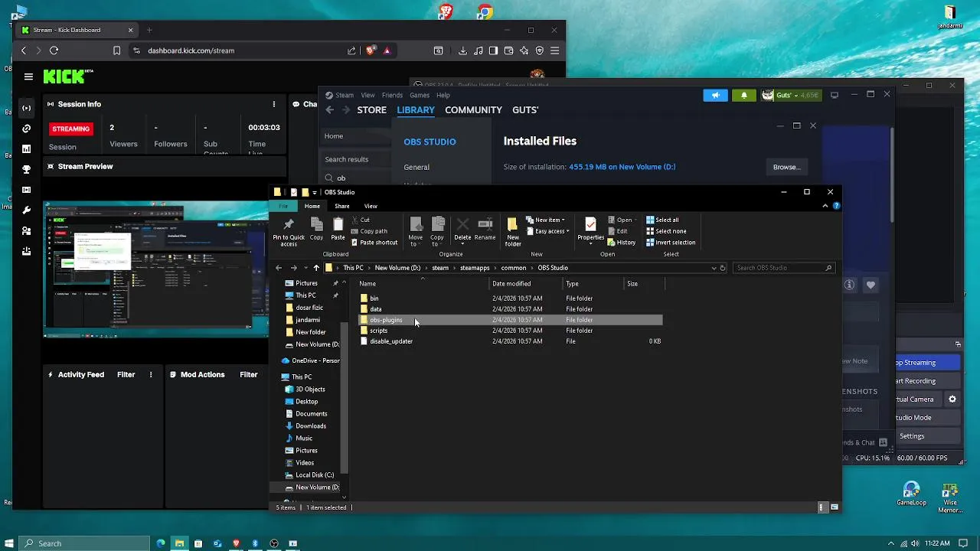The height and width of the screenshot is (551, 980).
Task: Click the Delete icon in Organize group
Action: tap(462, 229)
